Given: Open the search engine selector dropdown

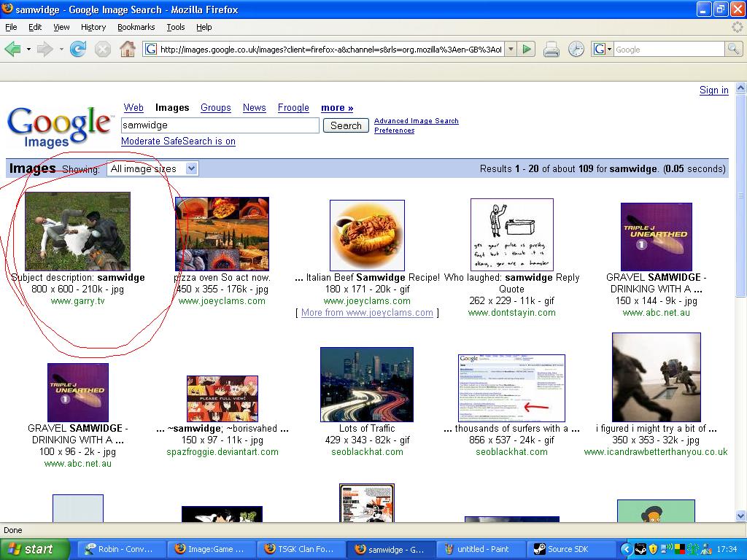Looking at the screenshot, I should pyautogui.click(x=602, y=49).
